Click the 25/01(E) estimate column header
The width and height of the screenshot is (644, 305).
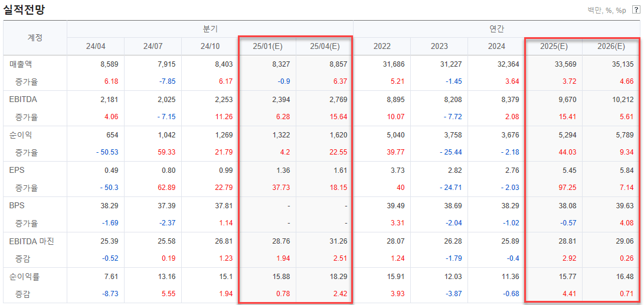click(x=267, y=46)
